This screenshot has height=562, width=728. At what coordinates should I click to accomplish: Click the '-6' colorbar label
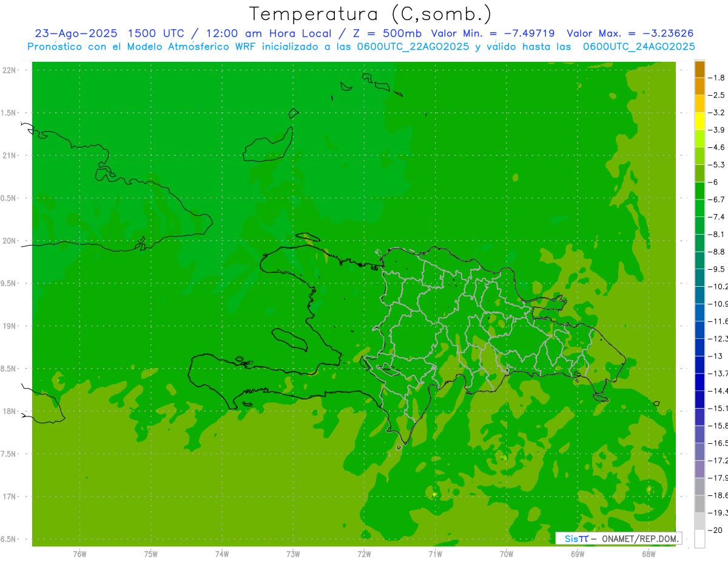click(714, 182)
